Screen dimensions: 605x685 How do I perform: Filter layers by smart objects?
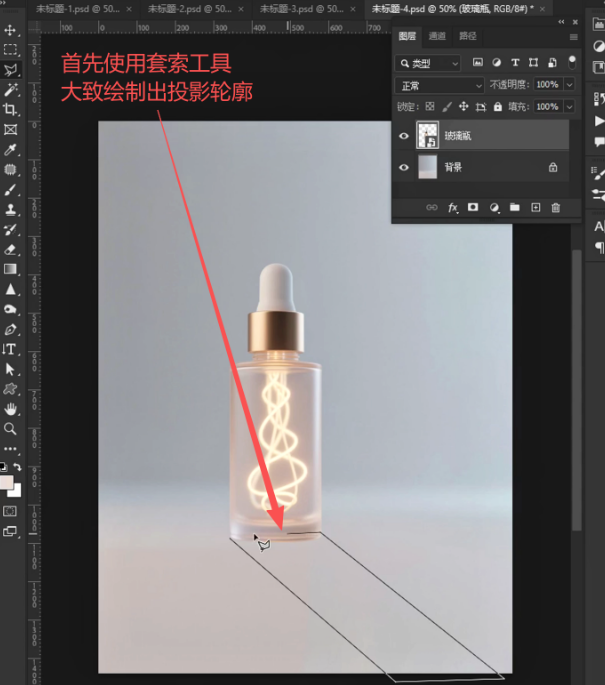pyautogui.click(x=552, y=62)
